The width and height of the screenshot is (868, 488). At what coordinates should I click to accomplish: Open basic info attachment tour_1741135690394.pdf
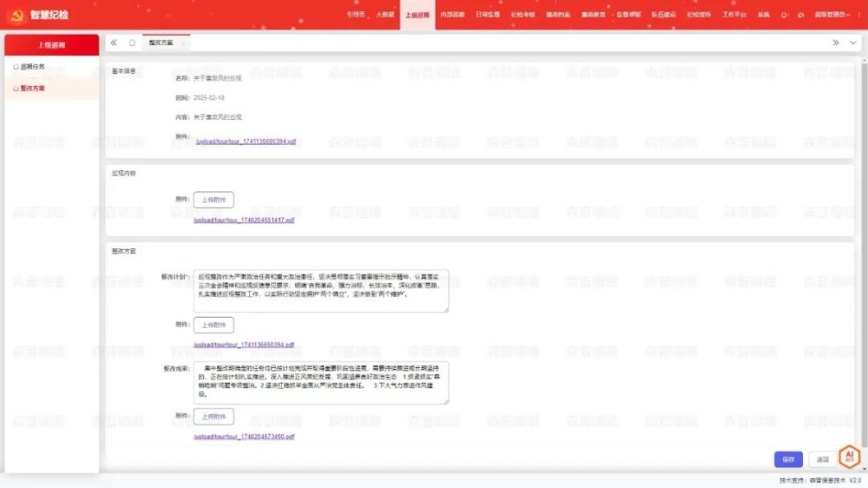pyautogui.click(x=246, y=142)
